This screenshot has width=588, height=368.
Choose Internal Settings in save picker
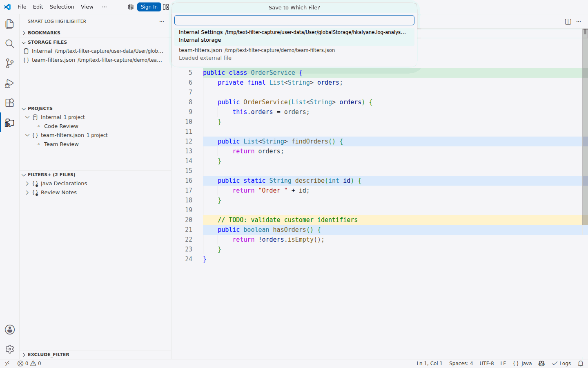point(294,36)
